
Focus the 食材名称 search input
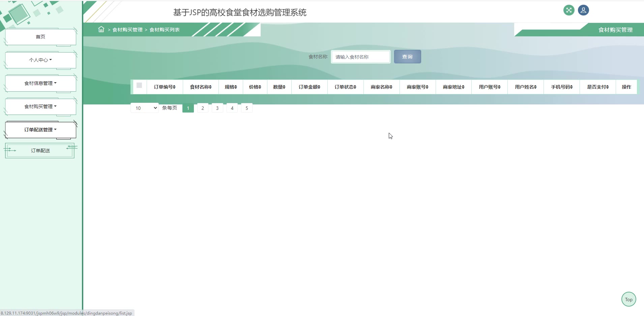point(361,57)
